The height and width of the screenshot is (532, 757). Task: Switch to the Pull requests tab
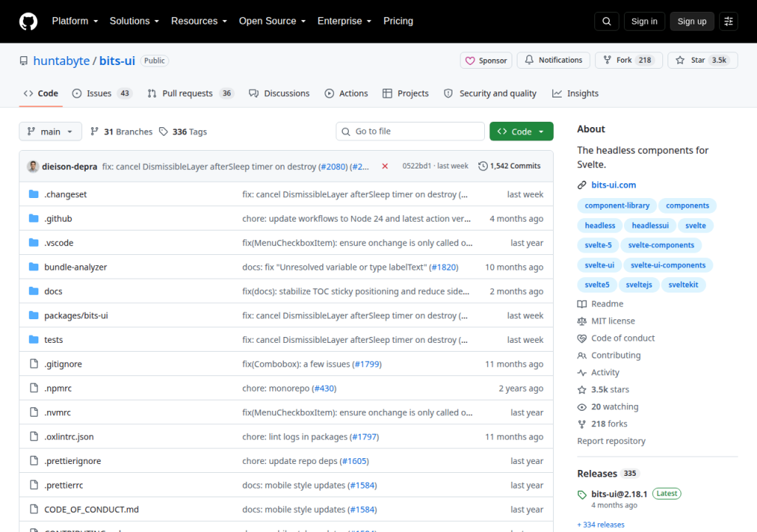pos(191,94)
